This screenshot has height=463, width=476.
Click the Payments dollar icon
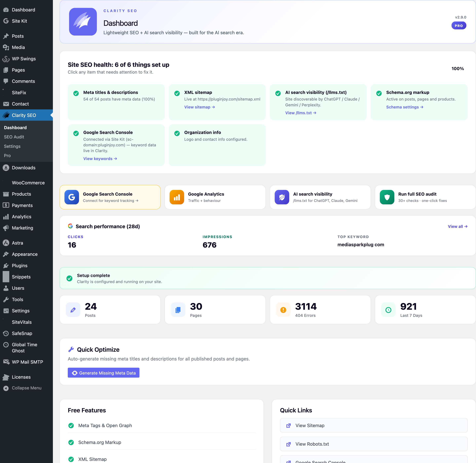click(x=6, y=205)
